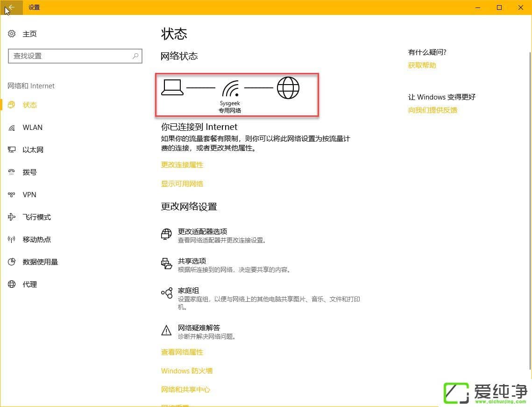Image resolution: width=532 pixels, height=407 pixels.
Task: Click 向我们提供反馈 feedback link
Action: pos(432,110)
